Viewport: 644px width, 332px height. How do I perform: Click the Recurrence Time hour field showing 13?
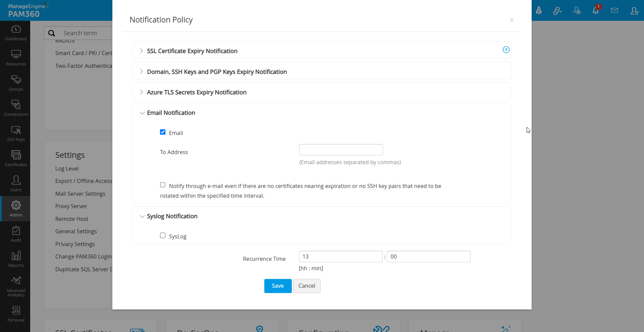340,256
